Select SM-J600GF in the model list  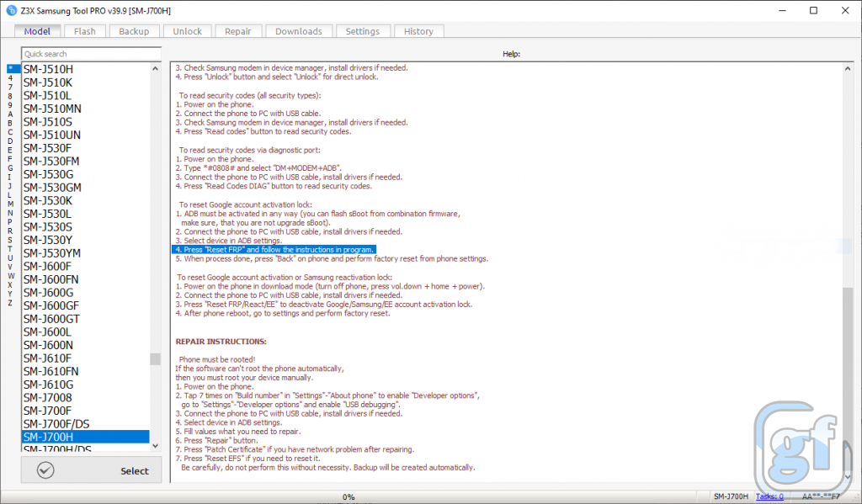[85, 305]
